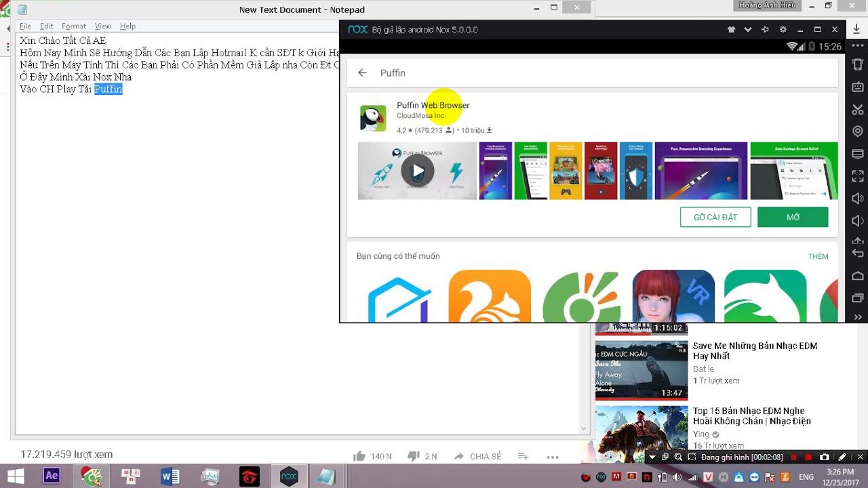View the green Data Savings screenshot

pos(793,171)
